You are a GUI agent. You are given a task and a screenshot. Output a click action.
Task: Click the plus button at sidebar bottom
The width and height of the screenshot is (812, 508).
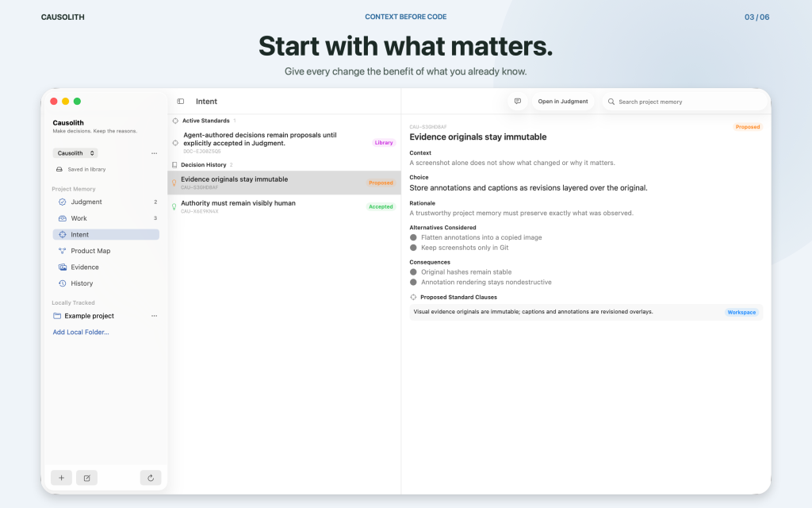point(61,478)
